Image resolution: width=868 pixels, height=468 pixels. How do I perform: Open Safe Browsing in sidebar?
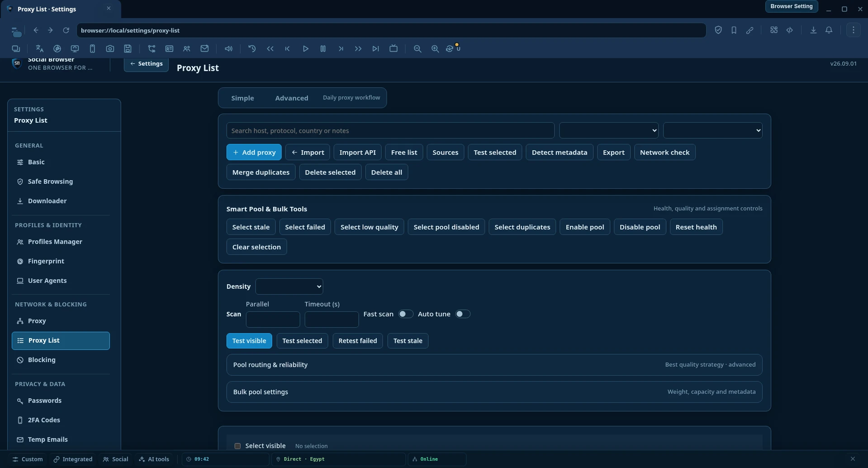click(x=61, y=181)
